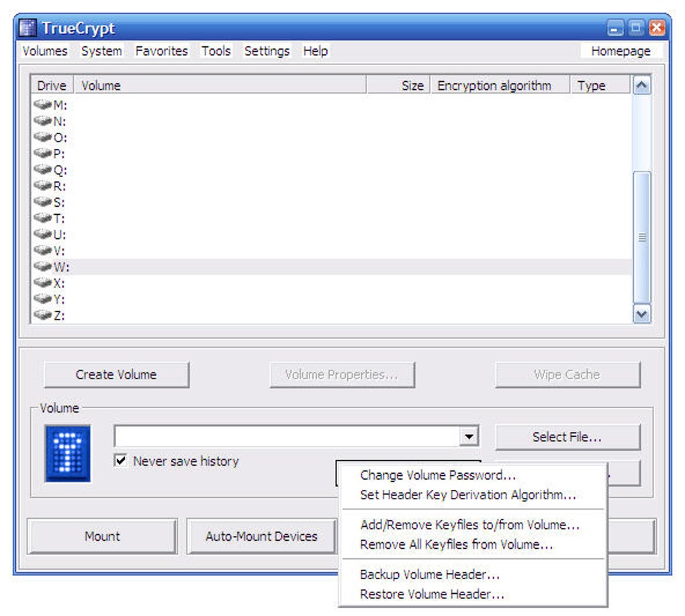Expand the volume path dropdown arrow
The height and width of the screenshot is (616, 685).
click(469, 436)
